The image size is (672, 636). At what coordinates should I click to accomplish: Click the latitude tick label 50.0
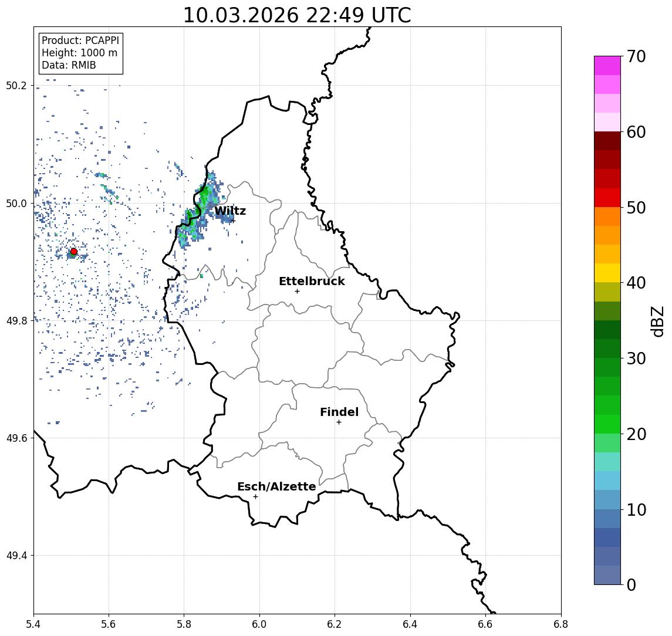[16, 204]
